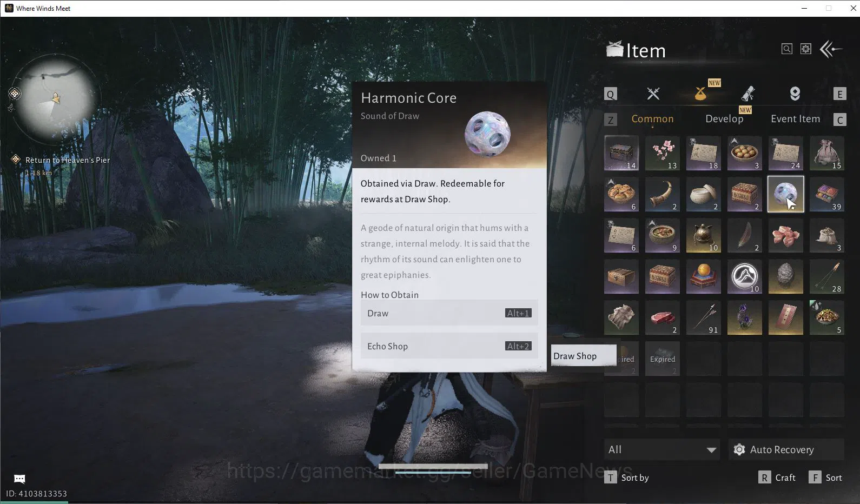Switch to the Event Item sub-tab

point(795,119)
